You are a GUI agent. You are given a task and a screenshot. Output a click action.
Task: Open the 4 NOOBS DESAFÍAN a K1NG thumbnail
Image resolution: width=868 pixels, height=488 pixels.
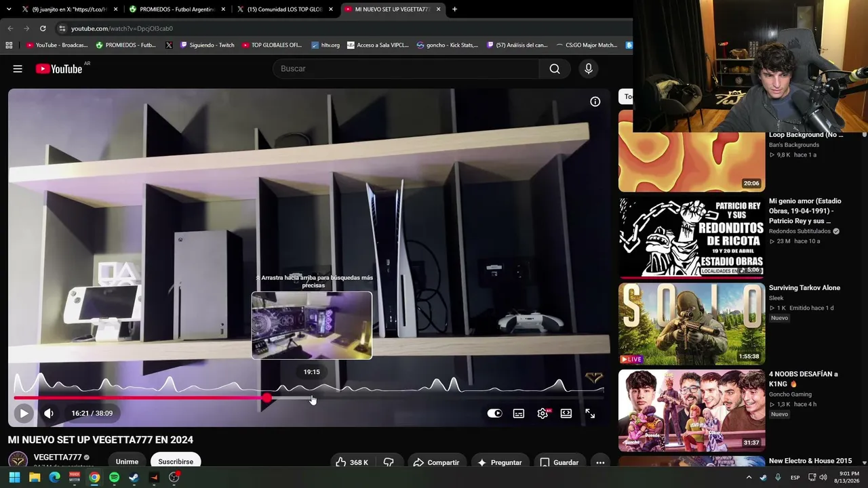pos(692,410)
